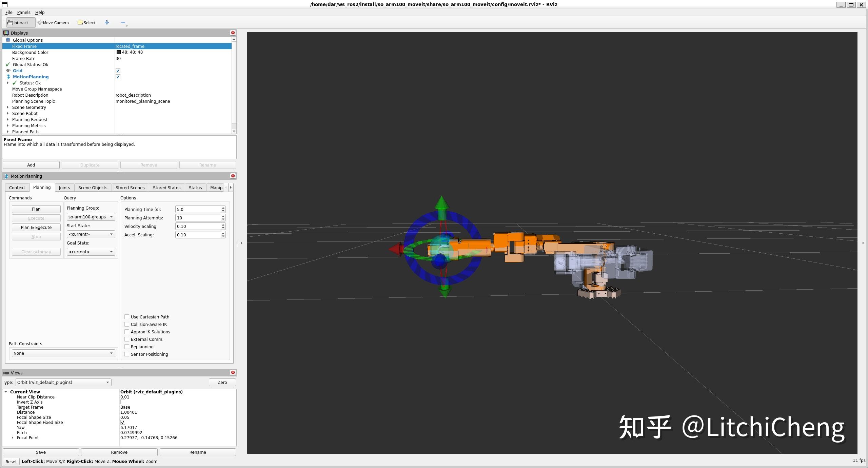The width and height of the screenshot is (868, 468).
Task: Open the Start State dropdown
Action: (x=91, y=234)
